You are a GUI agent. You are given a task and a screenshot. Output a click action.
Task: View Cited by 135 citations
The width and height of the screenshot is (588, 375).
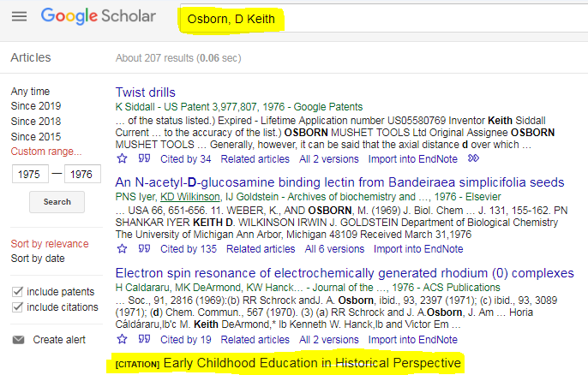pyautogui.click(x=189, y=249)
